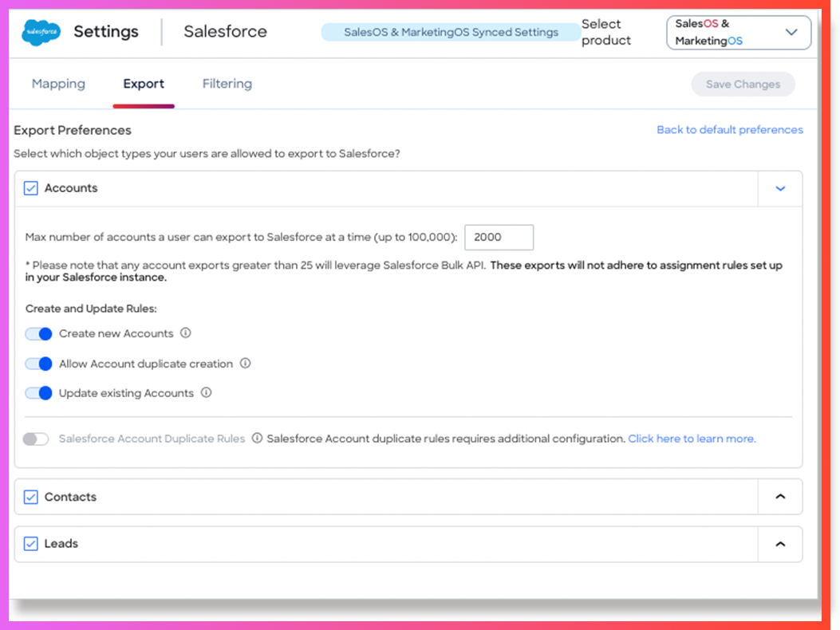Uncheck the Leads checkbox
This screenshot has width=840, height=630.
pos(30,543)
